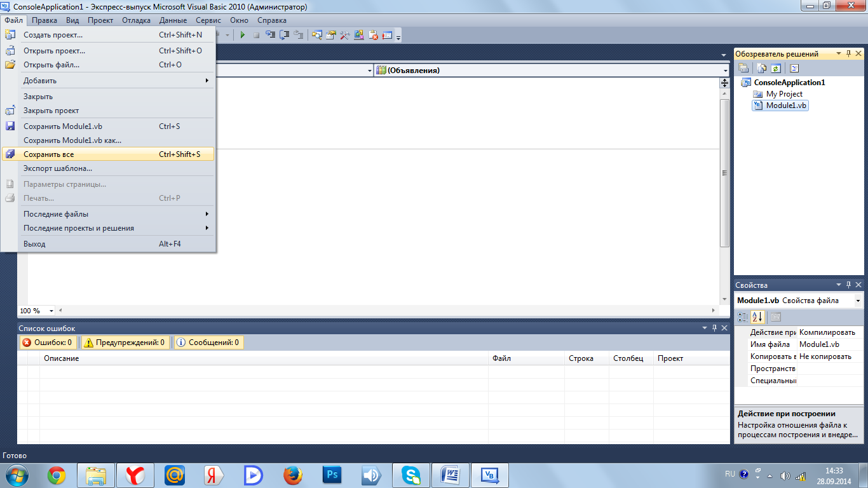Sort error list by Проект column

click(x=691, y=358)
